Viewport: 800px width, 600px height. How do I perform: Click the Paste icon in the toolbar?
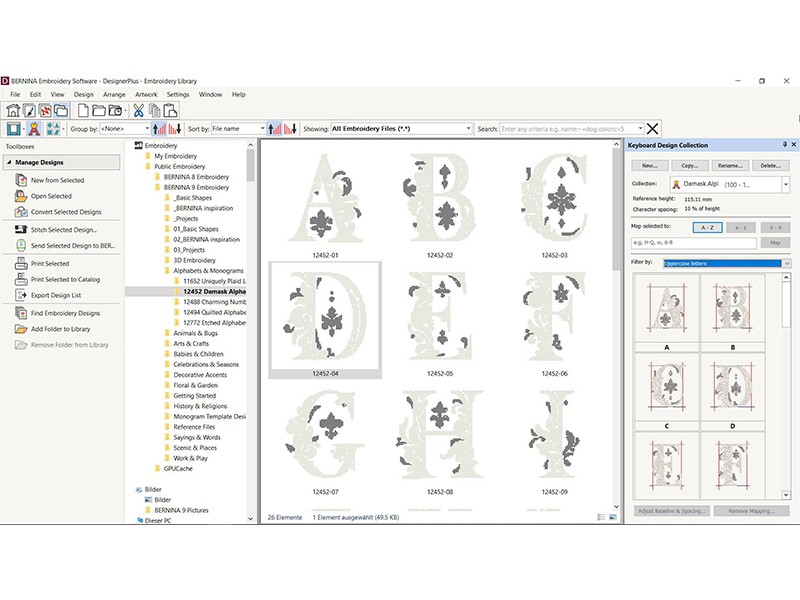point(168,111)
